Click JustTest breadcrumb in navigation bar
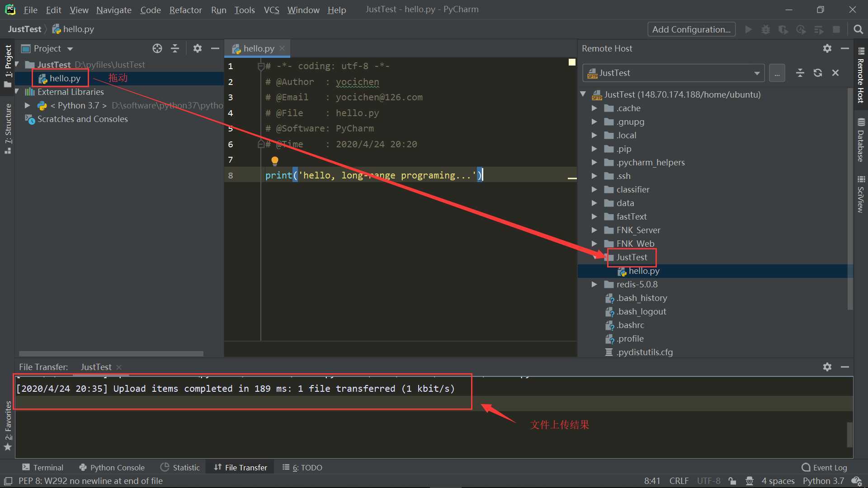 (x=24, y=29)
